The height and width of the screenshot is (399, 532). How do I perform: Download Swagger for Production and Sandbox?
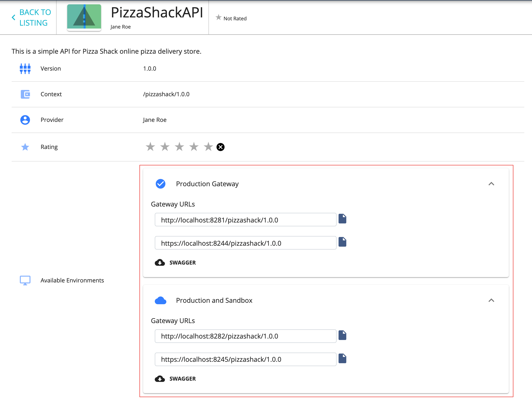pos(175,378)
